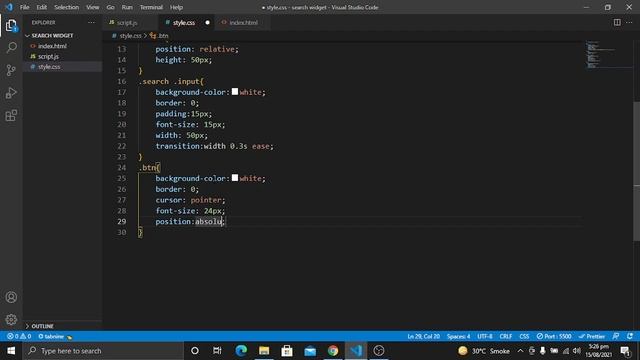This screenshot has width=640, height=360.
Task: Open the Go menu
Action: click(x=111, y=7)
